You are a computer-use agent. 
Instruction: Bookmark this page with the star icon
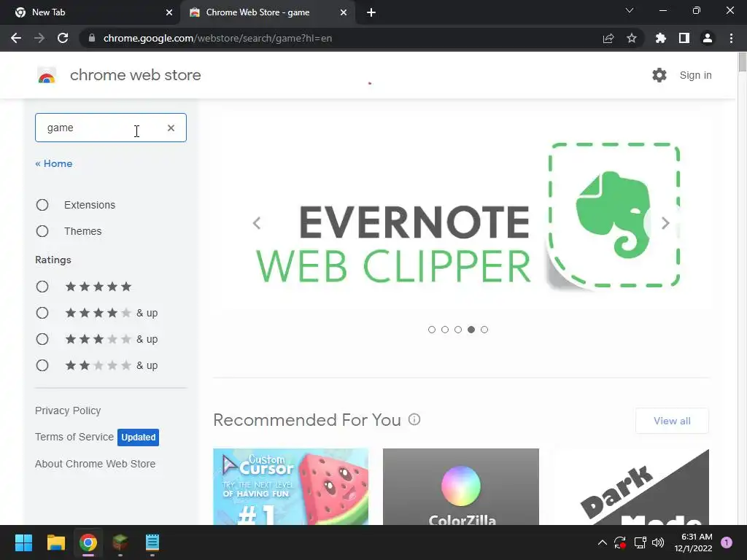click(632, 38)
